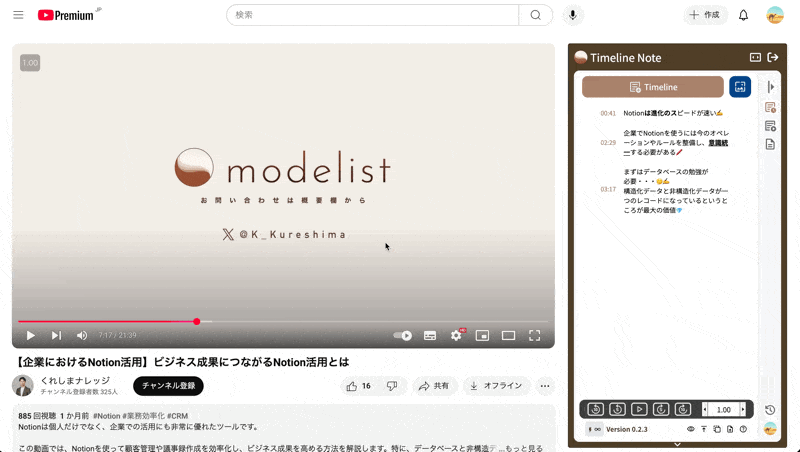Open the more actions menu under the video
Viewport: 800px width, 452px height.
tap(545, 386)
